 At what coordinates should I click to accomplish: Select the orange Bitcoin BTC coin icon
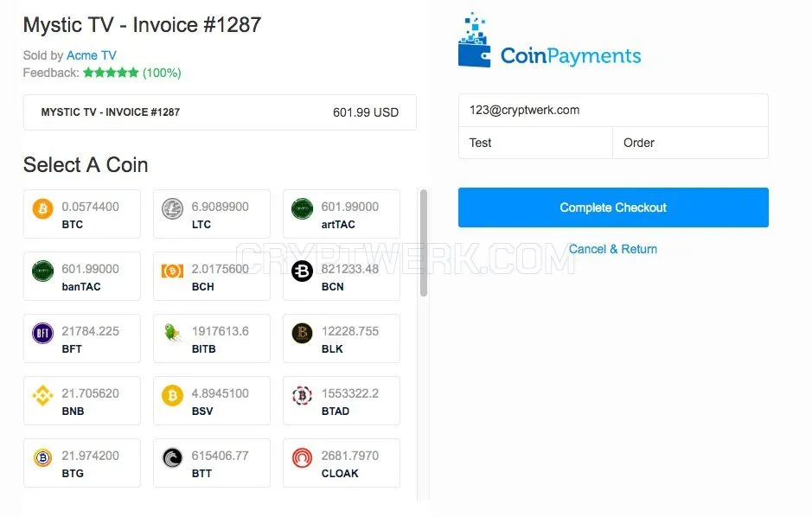click(x=43, y=209)
